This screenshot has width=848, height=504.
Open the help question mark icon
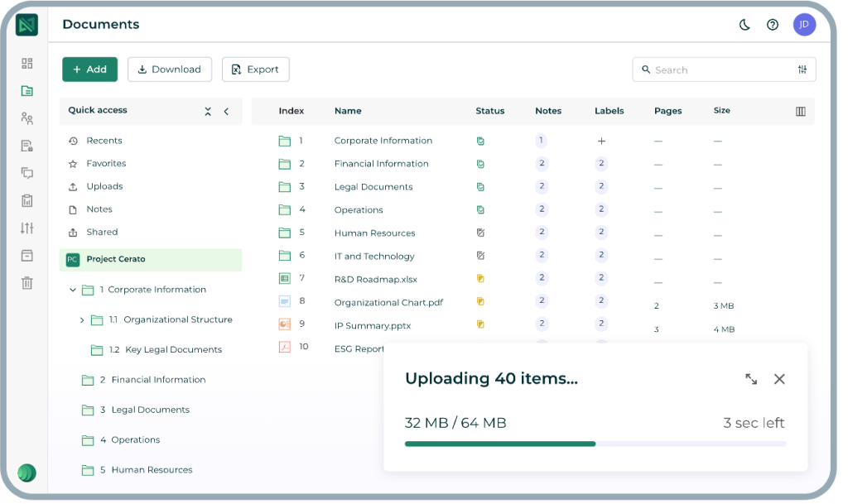point(773,25)
